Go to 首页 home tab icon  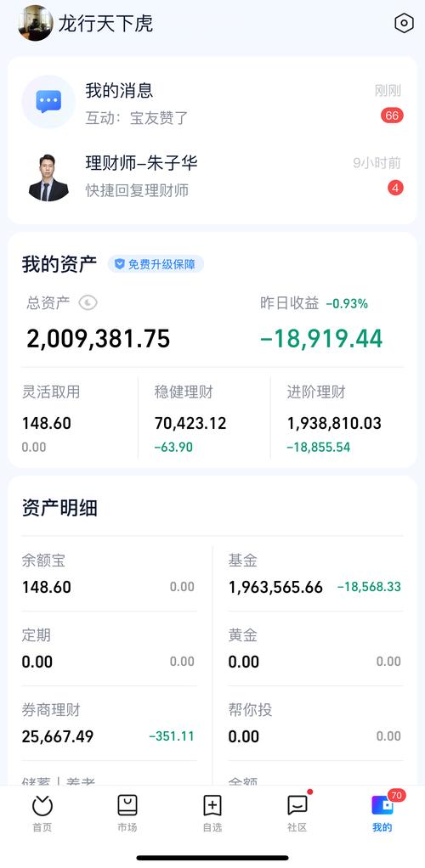pos(42,805)
